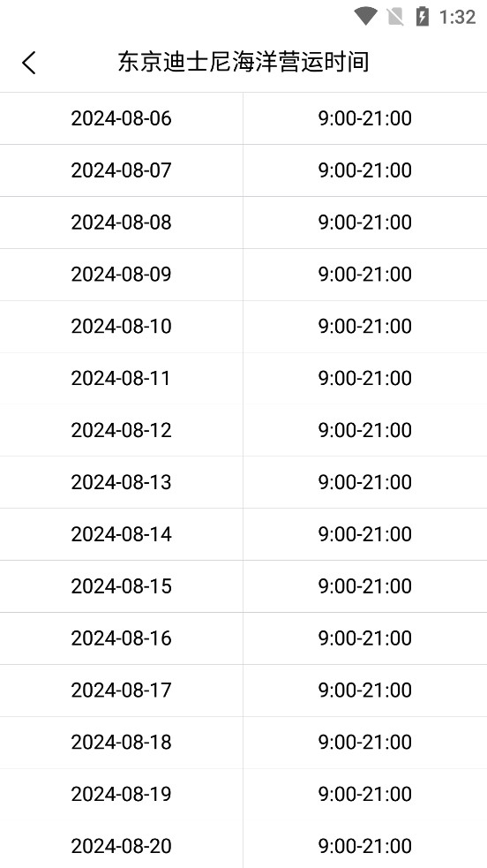The image size is (487, 868).
Task: Select the 2024-08-06 date row
Action: pos(243,118)
